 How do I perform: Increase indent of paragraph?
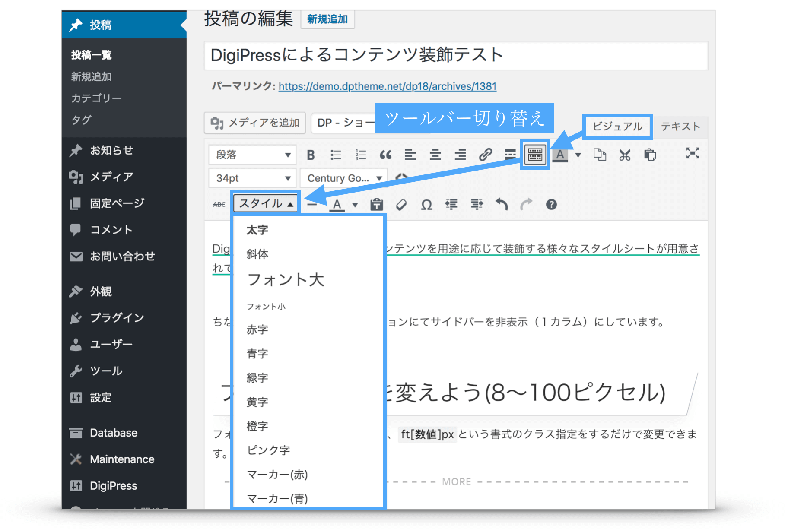(477, 204)
